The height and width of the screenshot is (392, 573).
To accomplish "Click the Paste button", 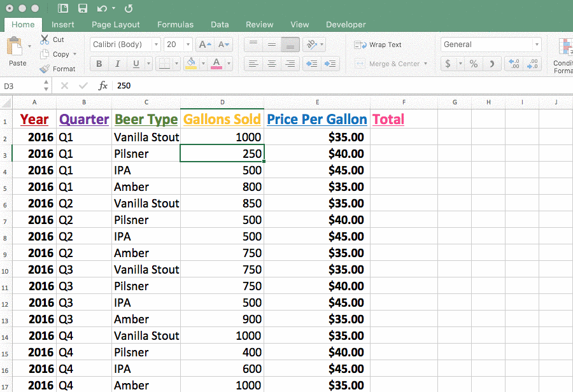I will [17, 51].
